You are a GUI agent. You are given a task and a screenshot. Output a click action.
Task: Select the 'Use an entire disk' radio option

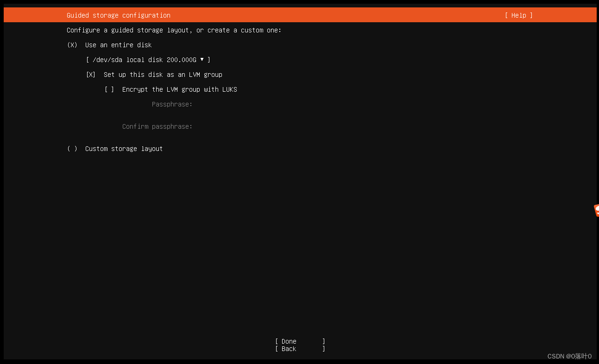click(x=72, y=45)
